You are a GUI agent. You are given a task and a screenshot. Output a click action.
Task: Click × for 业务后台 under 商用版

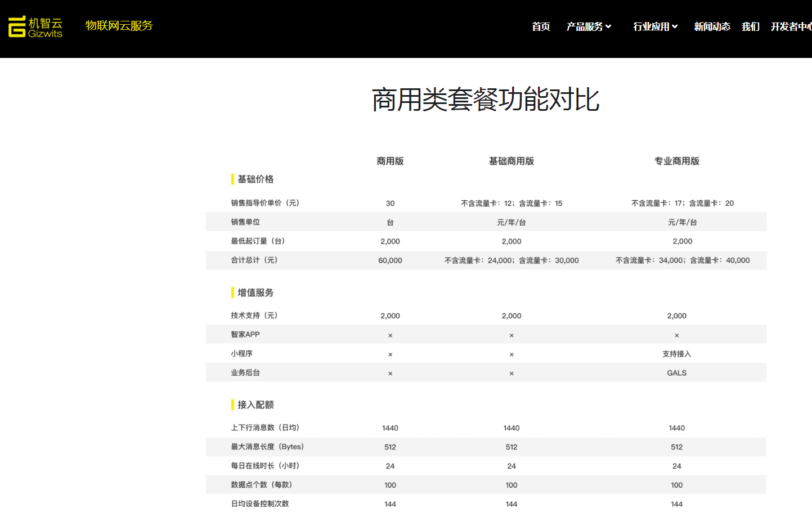coord(390,373)
